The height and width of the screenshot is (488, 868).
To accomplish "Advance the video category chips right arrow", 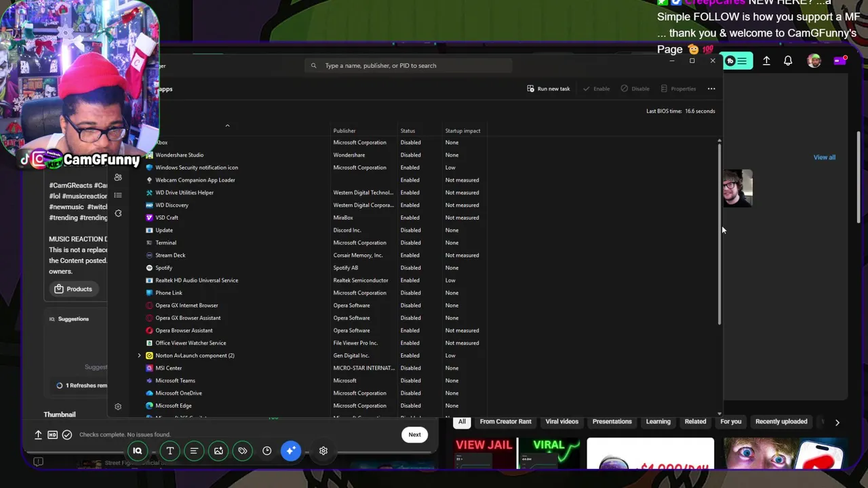I will click(837, 422).
